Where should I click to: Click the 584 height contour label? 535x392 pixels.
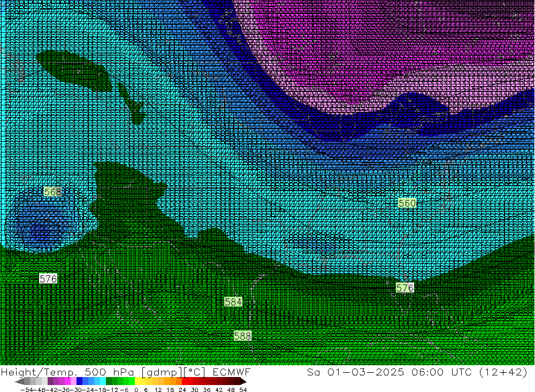(x=233, y=302)
